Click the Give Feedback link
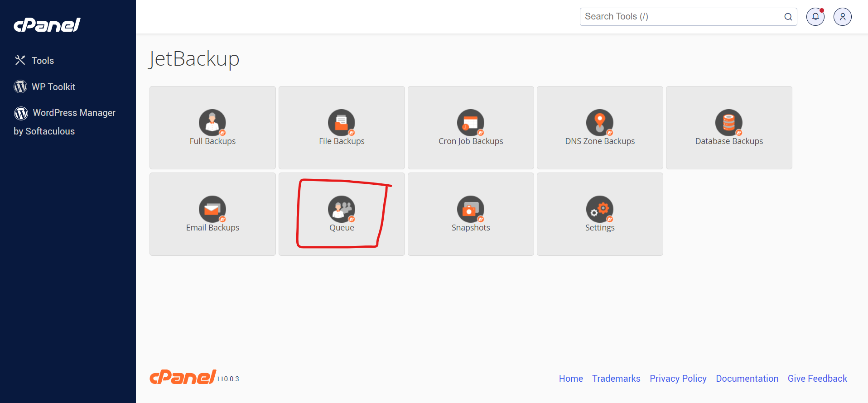The height and width of the screenshot is (403, 868). [x=817, y=379]
